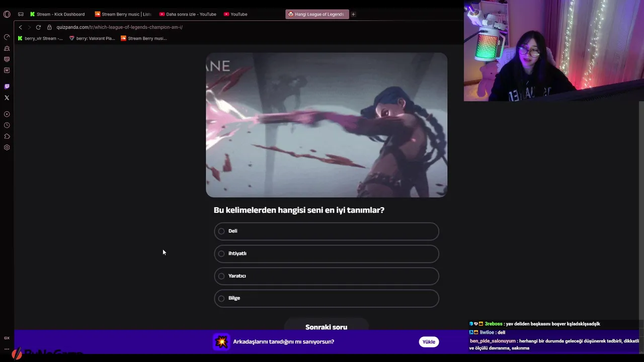Image resolution: width=644 pixels, height=362 pixels.
Task: Select the İhtiyatlı radio option
Action: pyautogui.click(x=327, y=253)
